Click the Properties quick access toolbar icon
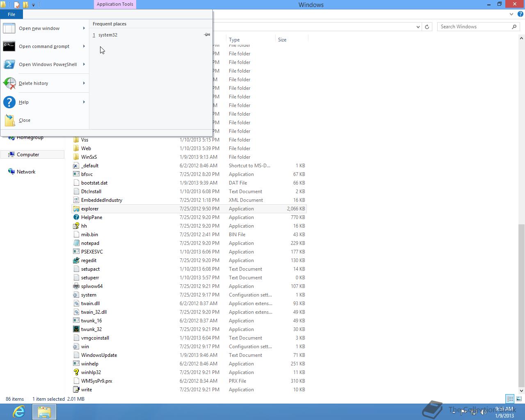 tap(17, 5)
